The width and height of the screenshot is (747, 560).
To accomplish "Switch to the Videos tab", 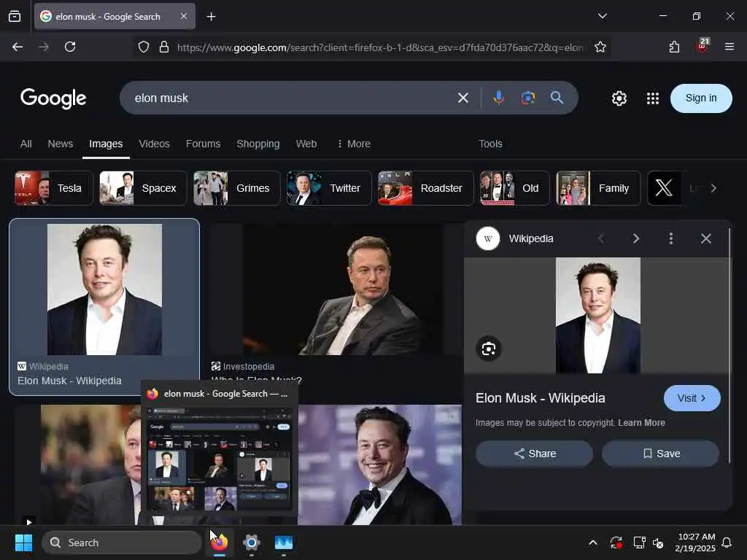I will click(x=154, y=144).
